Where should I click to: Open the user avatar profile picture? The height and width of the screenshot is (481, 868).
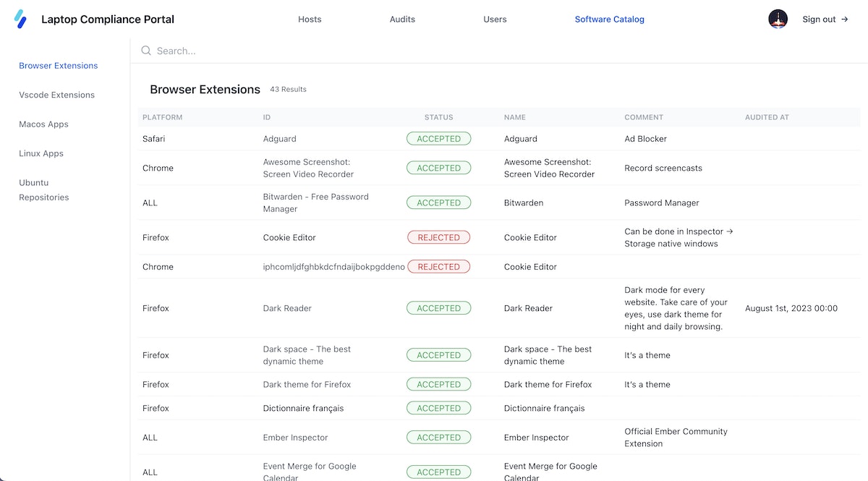coord(778,20)
